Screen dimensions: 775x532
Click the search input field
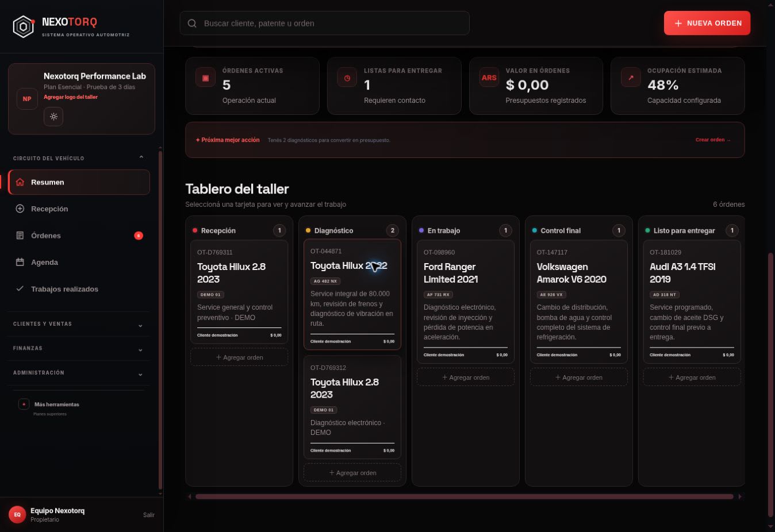pos(324,23)
